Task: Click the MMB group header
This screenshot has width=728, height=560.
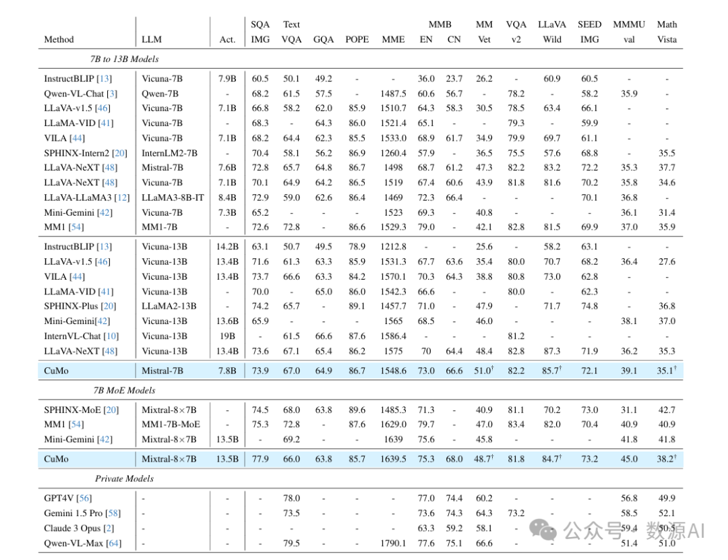Action: [x=439, y=25]
